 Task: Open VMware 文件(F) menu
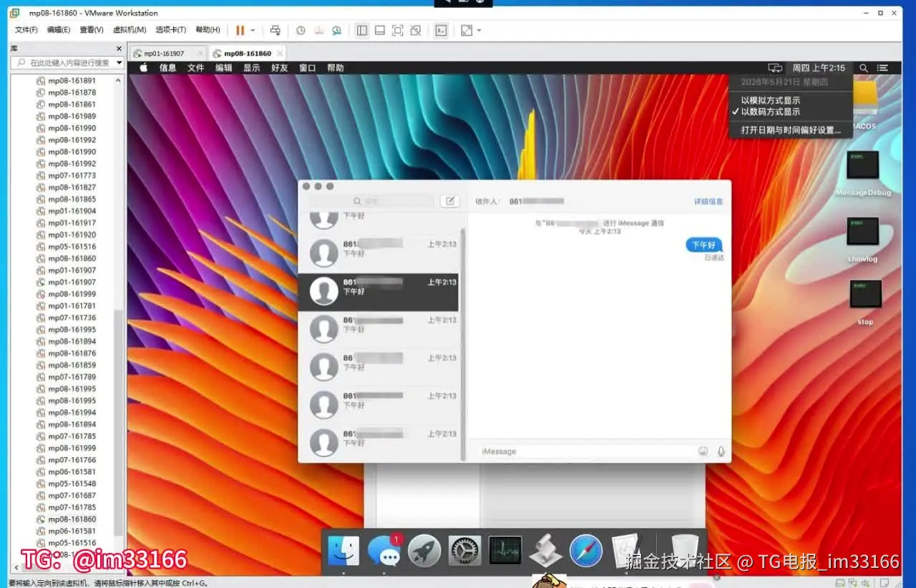(26, 30)
